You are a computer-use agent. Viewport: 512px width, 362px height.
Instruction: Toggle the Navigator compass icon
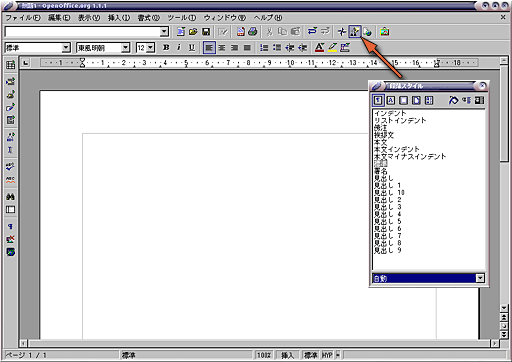point(342,32)
